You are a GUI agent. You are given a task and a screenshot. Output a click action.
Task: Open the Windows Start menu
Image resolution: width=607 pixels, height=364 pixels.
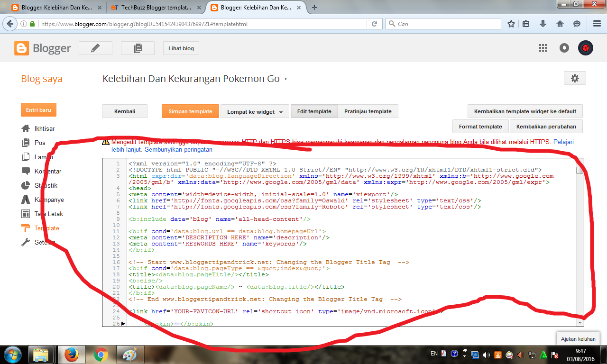point(12,354)
